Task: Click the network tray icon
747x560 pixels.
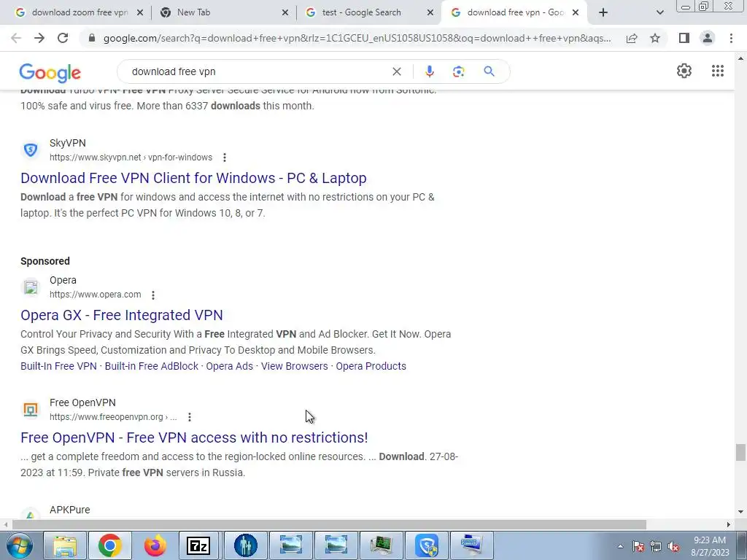Action: coord(656,547)
